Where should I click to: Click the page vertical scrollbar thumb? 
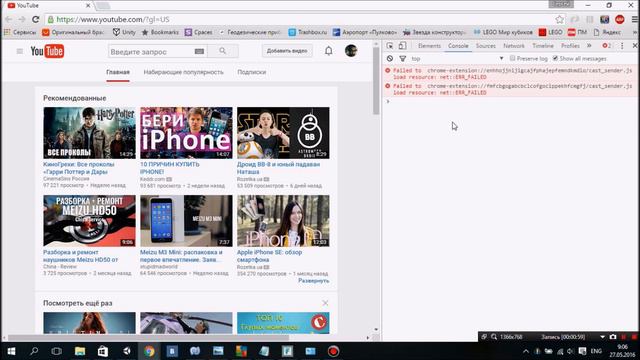click(376, 81)
